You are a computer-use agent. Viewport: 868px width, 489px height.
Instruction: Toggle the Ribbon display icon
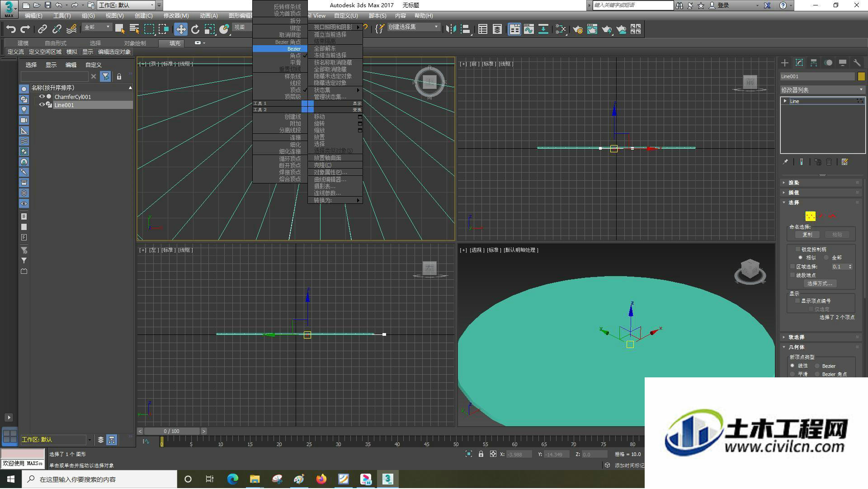[x=514, y=29]
